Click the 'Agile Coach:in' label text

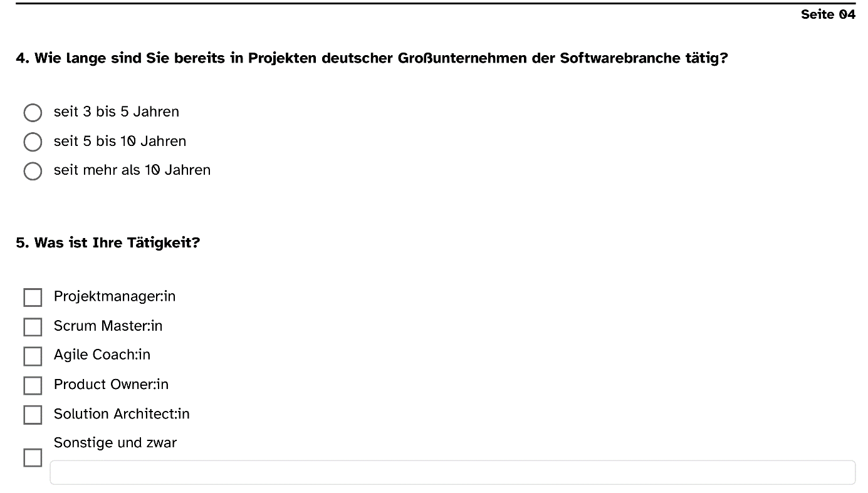pyautogui.click(x=102, y=355)
